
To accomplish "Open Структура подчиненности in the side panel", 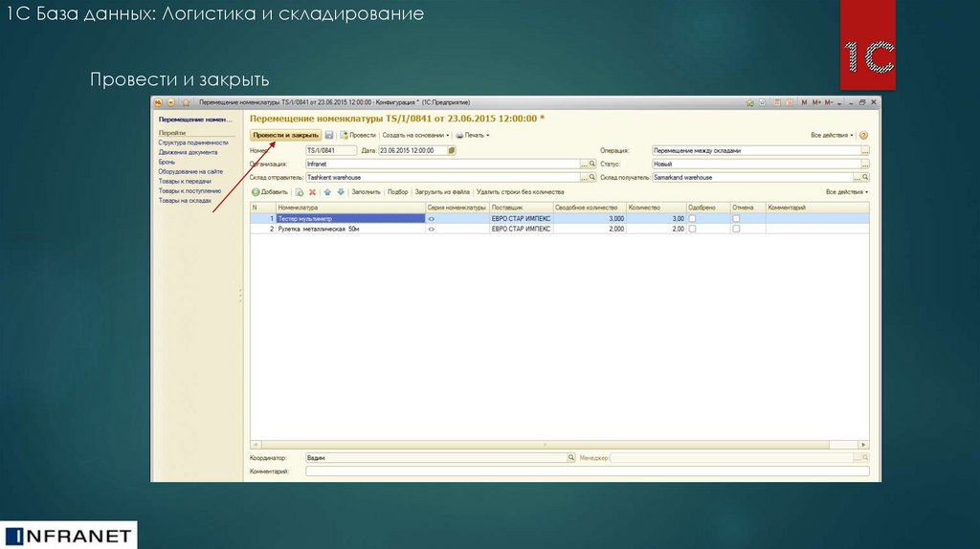I will click(x=193, y=143).
